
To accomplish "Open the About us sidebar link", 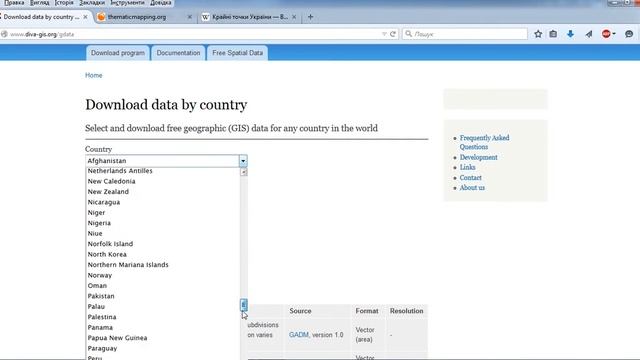I will coord(472,188).
